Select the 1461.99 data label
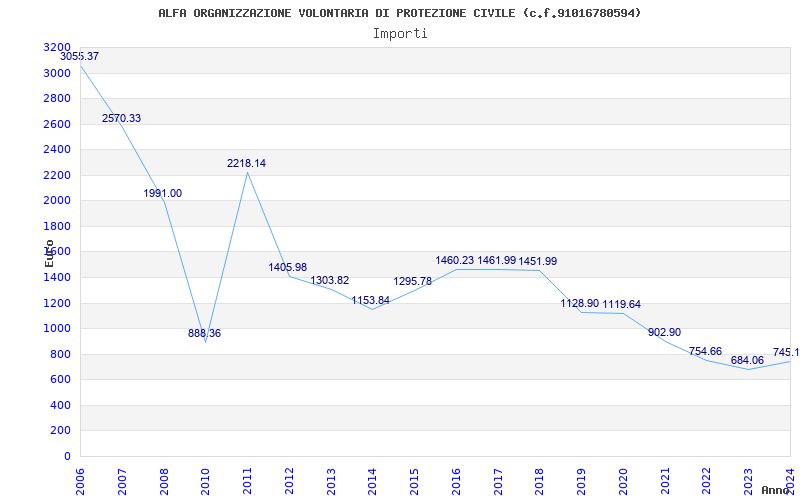This screenshot has height=500, width=800. [496, 261]
